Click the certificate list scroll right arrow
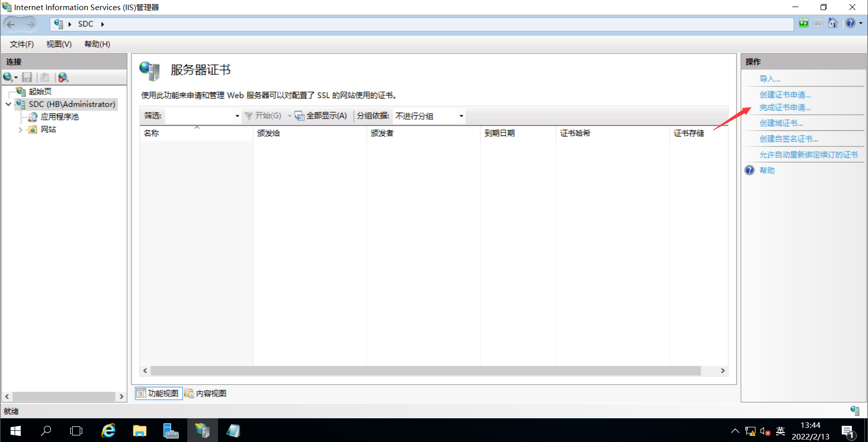 (x=723, y=371)
